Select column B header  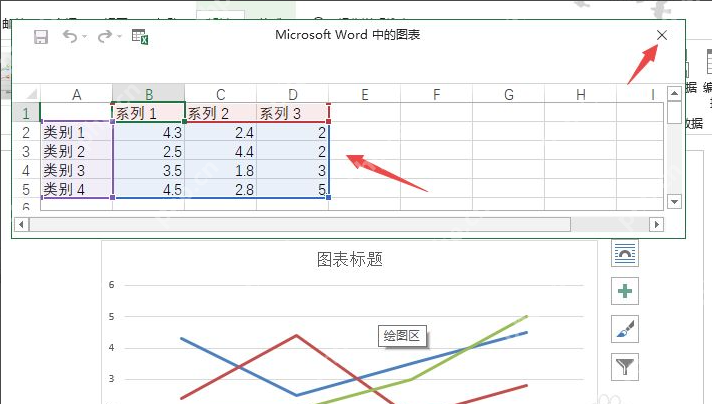coord(149,94)
